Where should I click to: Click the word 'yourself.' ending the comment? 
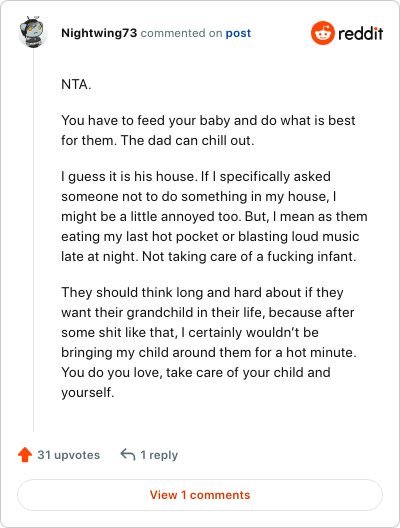(x=88, y=392)
